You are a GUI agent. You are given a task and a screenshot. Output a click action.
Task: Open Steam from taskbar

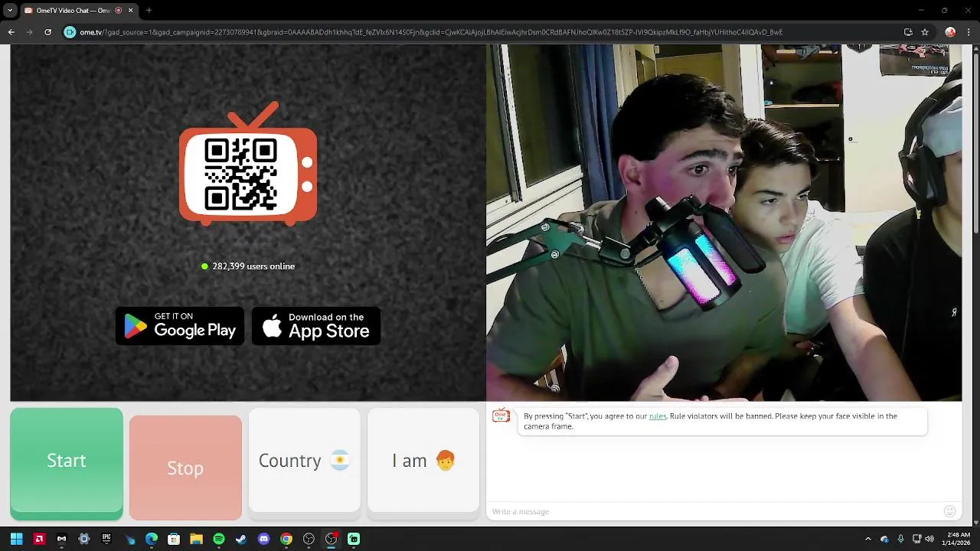[x=241, y=539]
